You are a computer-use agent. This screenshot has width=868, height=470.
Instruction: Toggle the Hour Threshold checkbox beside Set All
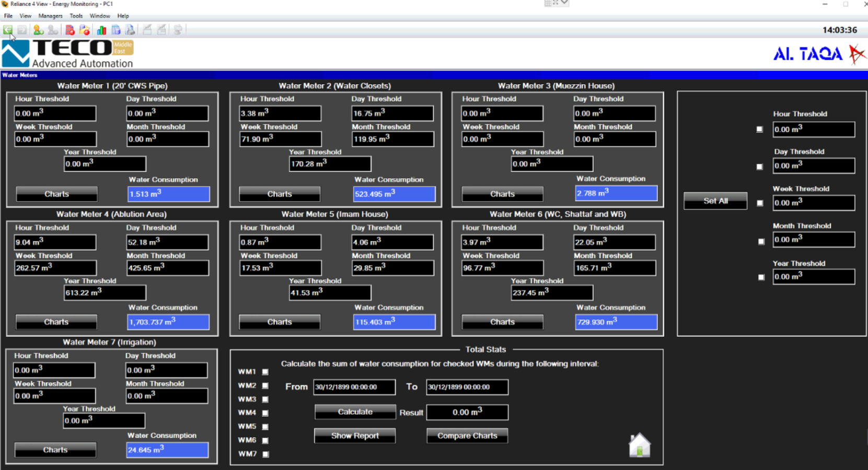tap(760, 129)
